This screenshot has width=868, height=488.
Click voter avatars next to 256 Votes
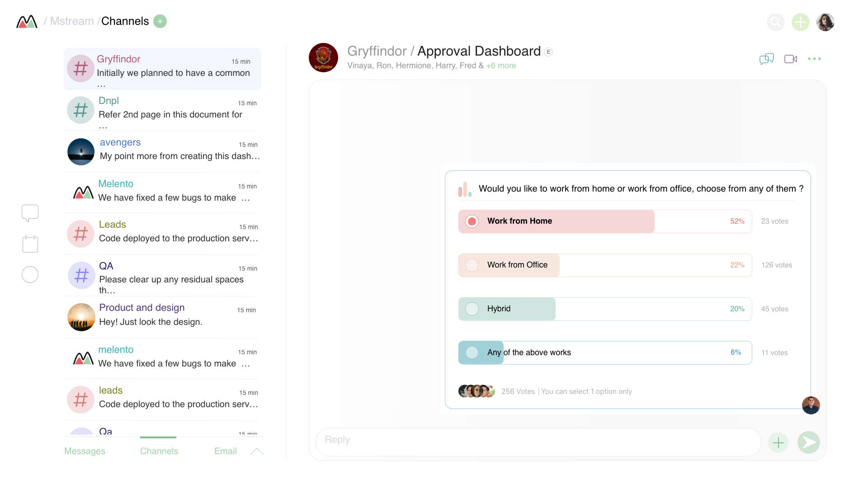[x=476, y=391]
